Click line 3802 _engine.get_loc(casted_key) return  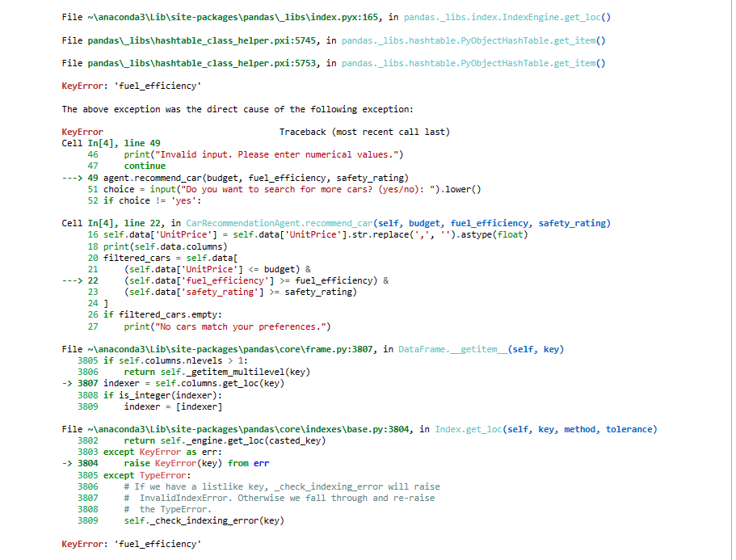coord(225,440)
